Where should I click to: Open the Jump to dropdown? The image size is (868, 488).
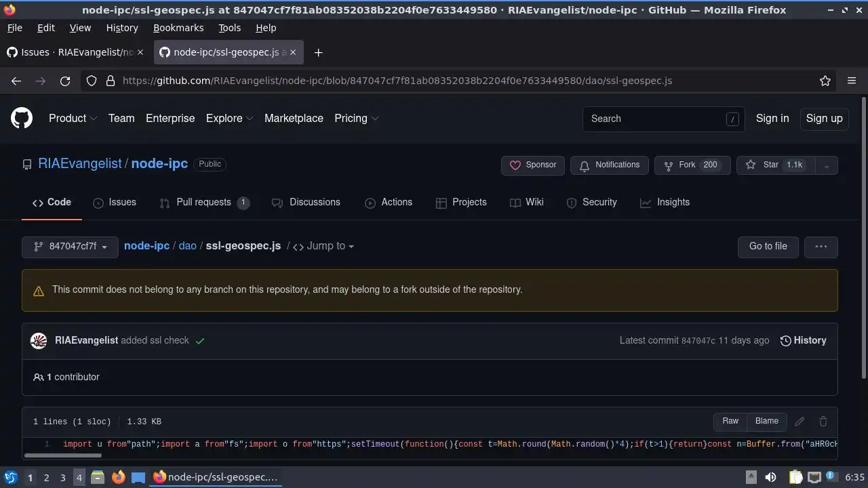[323, 246]
